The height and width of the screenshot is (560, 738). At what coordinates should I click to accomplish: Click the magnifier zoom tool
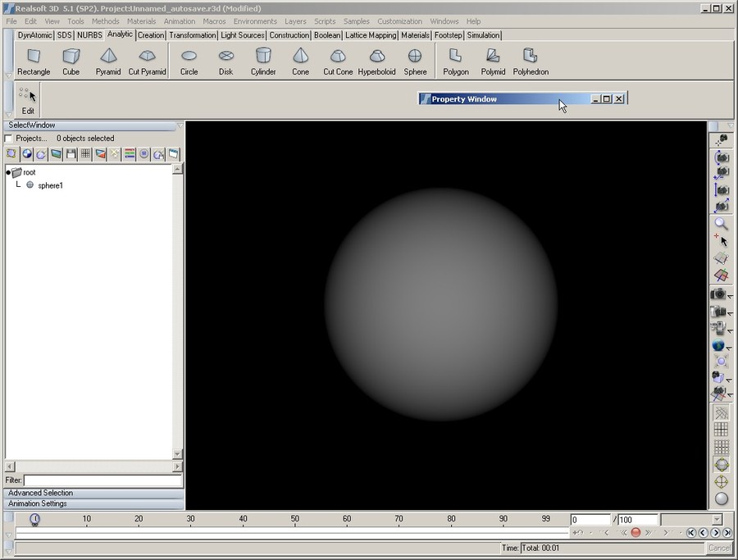[721, 224]
